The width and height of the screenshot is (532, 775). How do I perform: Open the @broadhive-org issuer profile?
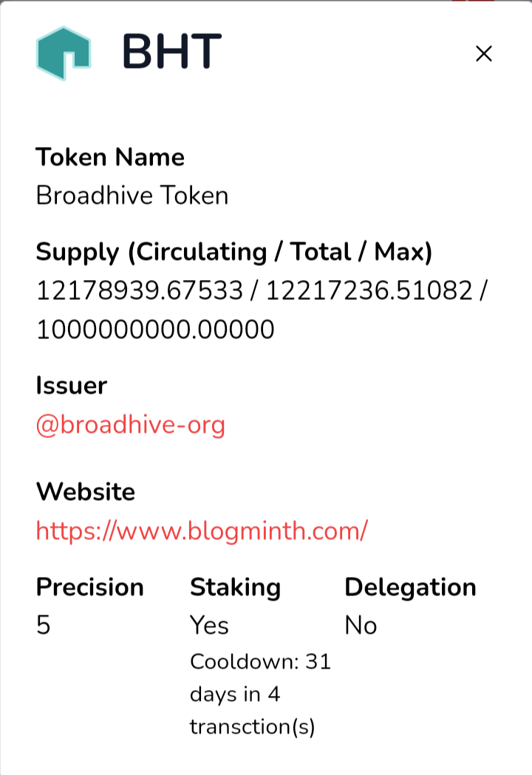[131, 425]
